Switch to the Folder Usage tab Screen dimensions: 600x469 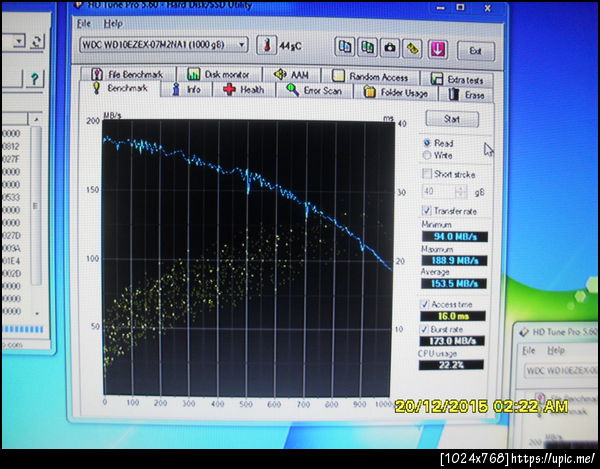click(x=396, y=92)
